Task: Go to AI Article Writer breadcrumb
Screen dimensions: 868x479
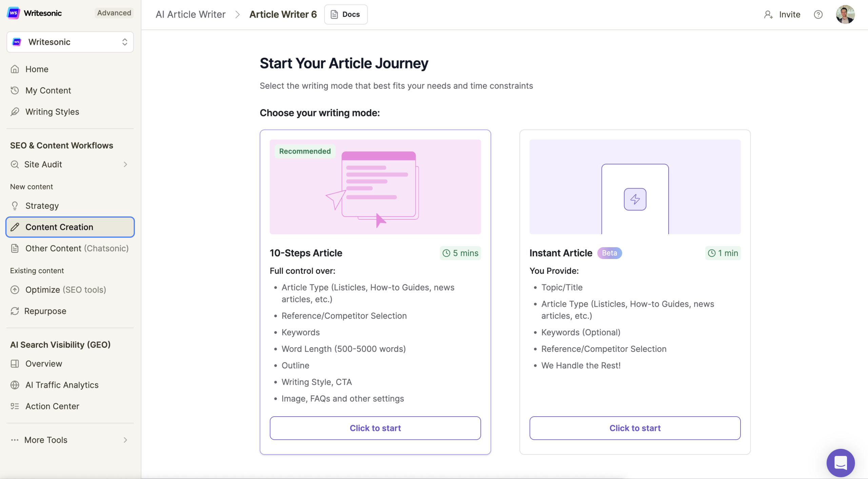Action: pyautogui.click(x=191, y=14)
